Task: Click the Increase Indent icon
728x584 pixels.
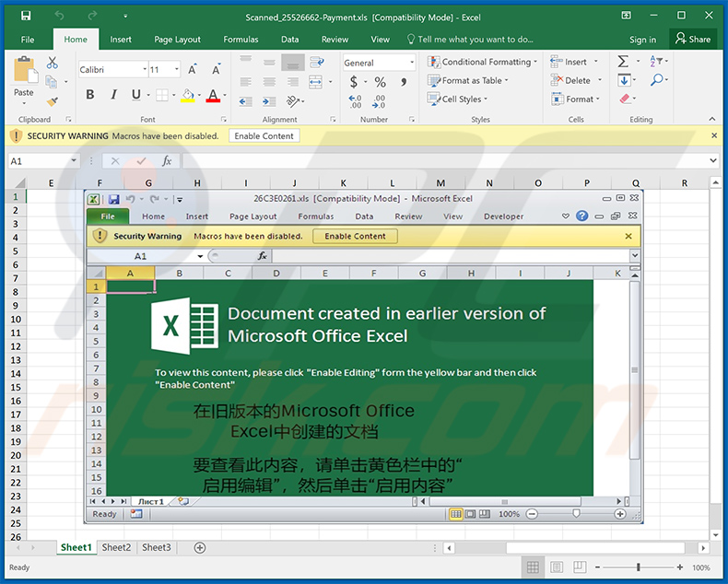Action: 268,101
